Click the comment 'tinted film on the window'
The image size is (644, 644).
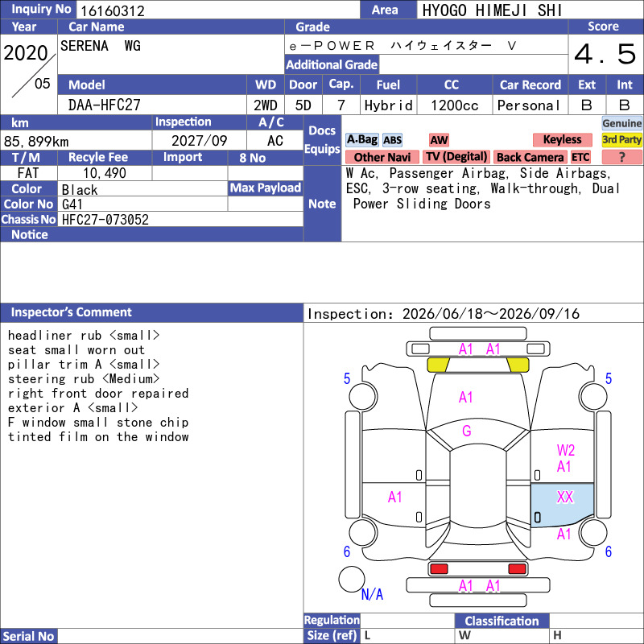point(98,436)
